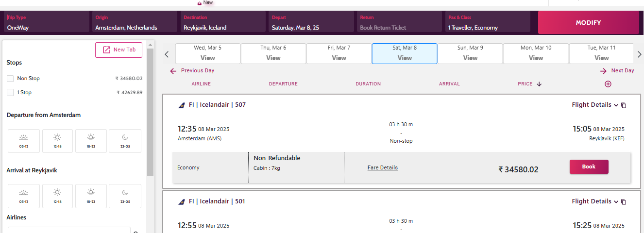Click left arrow to scroll date carousel

[167, 54]
